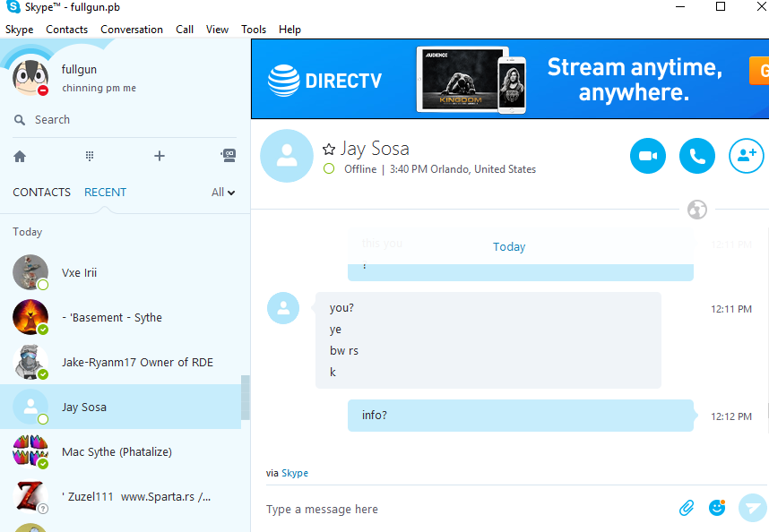Open the Tools menu
The height and width of the screenshot is (532, 769).
click(254, 30)
